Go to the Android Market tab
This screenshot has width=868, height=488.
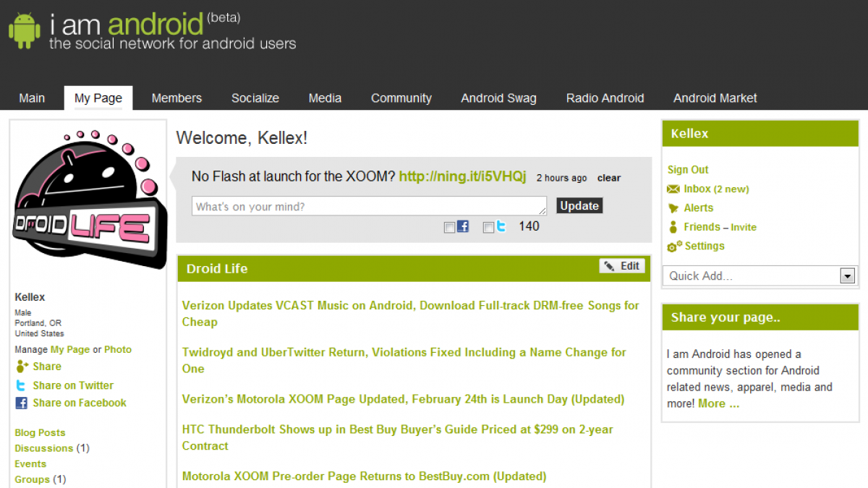point(715,98)
